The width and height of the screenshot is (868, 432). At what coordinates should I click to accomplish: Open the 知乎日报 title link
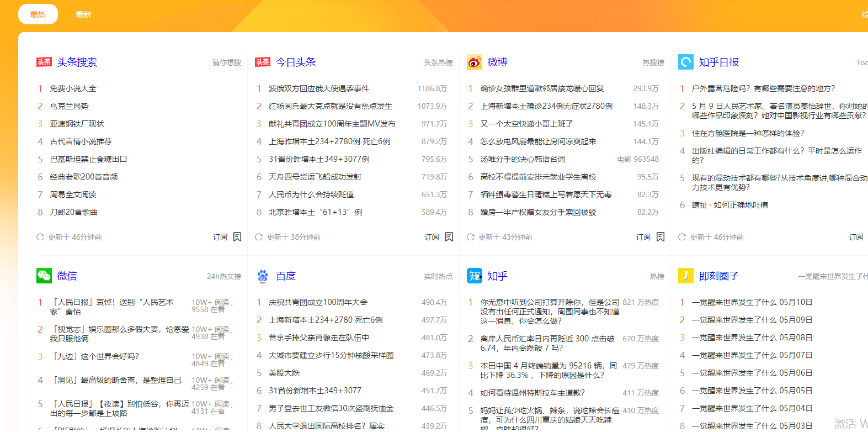click(x=718, y=62)
